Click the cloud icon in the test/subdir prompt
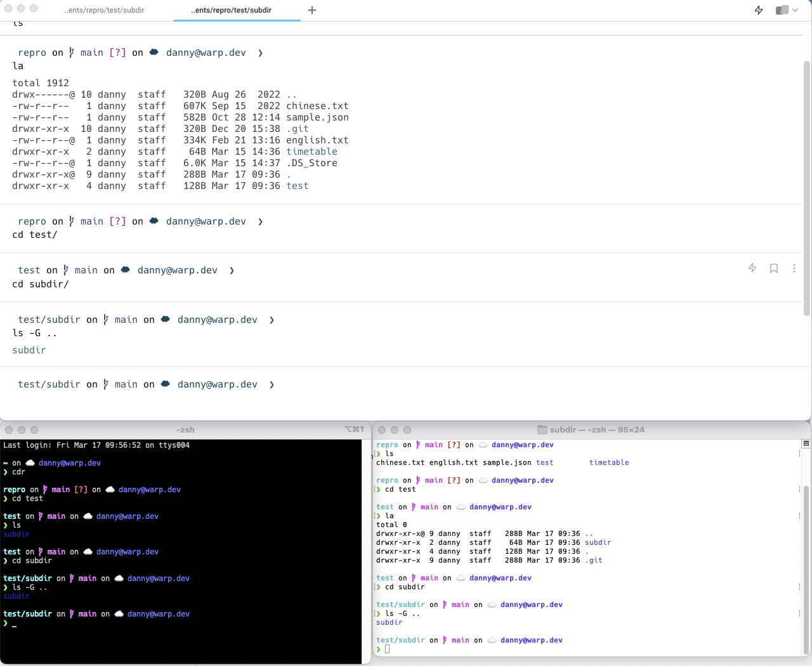 tap(164, 319)
